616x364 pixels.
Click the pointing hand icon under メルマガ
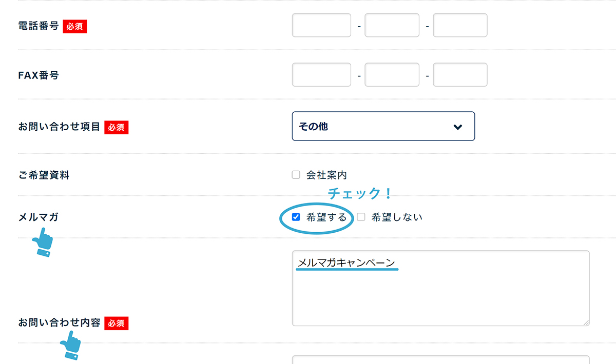(42, 242)
